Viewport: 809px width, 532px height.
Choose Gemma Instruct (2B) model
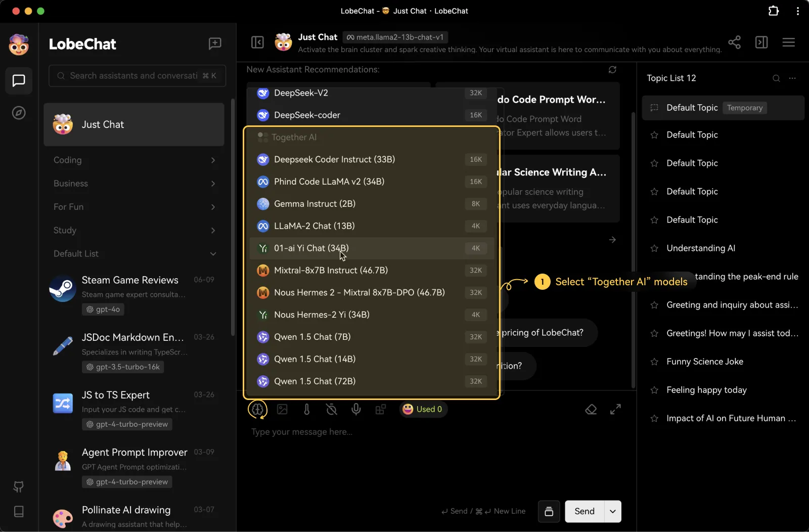pyautogui.click(x=372, y=204)
